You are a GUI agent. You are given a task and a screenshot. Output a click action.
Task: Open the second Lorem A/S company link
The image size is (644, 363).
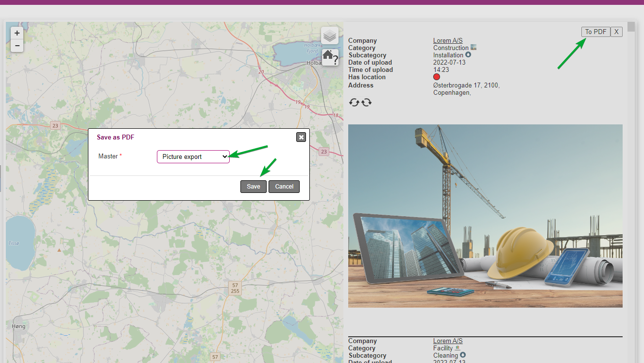point(448,341)
